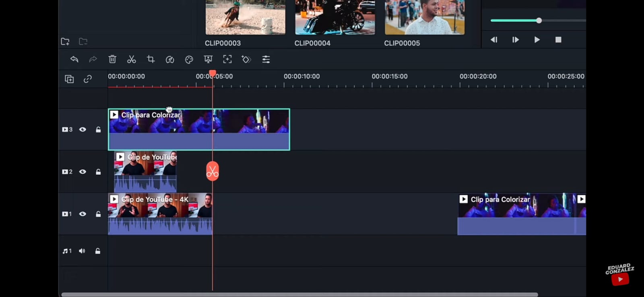This screenshot has height=297, width=644.
Task: Play the preview
Action: (537, 40)
